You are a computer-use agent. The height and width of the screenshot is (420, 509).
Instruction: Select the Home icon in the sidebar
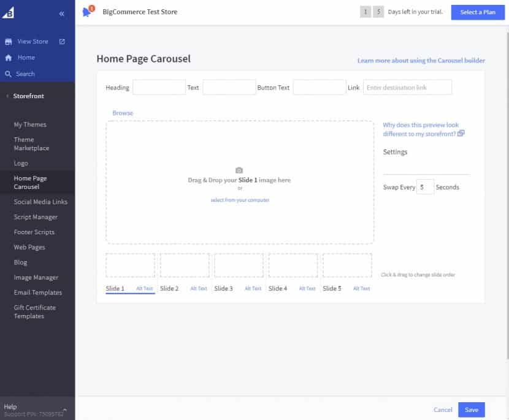coord(8,57)
